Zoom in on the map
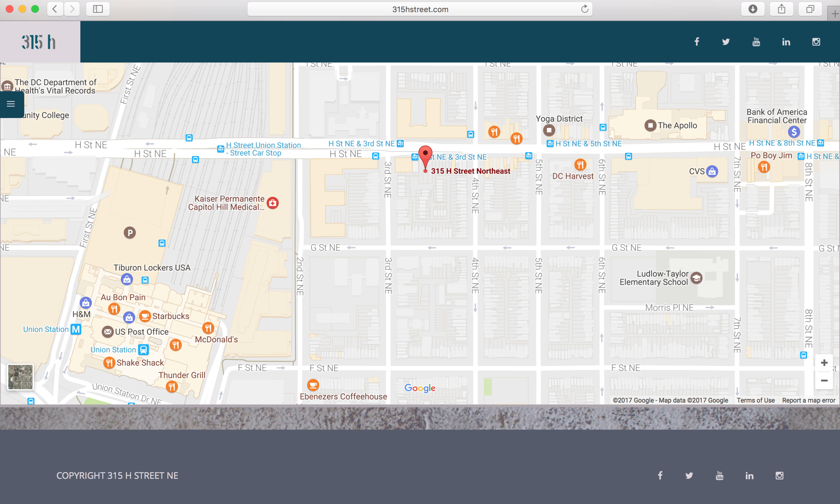 [x=824, y=363]
